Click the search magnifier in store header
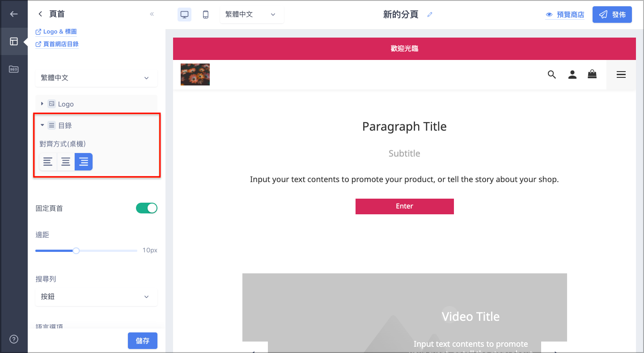The height and width of the screenshot is (353, 644). coord(552,74)
